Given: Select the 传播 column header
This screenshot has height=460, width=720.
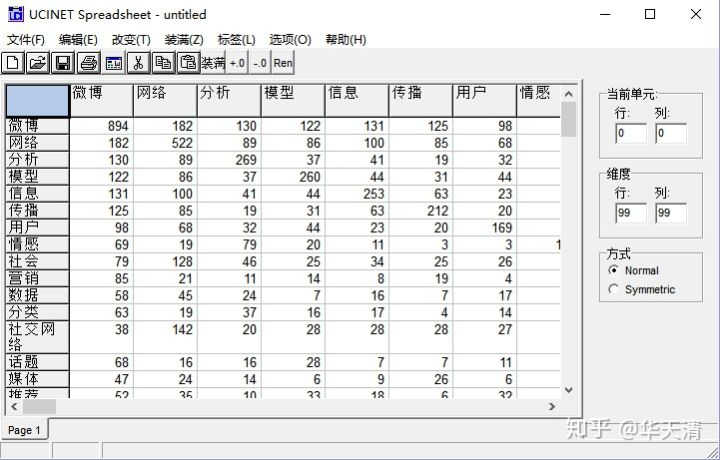Looking at the screenshot, I should (421, 101).
